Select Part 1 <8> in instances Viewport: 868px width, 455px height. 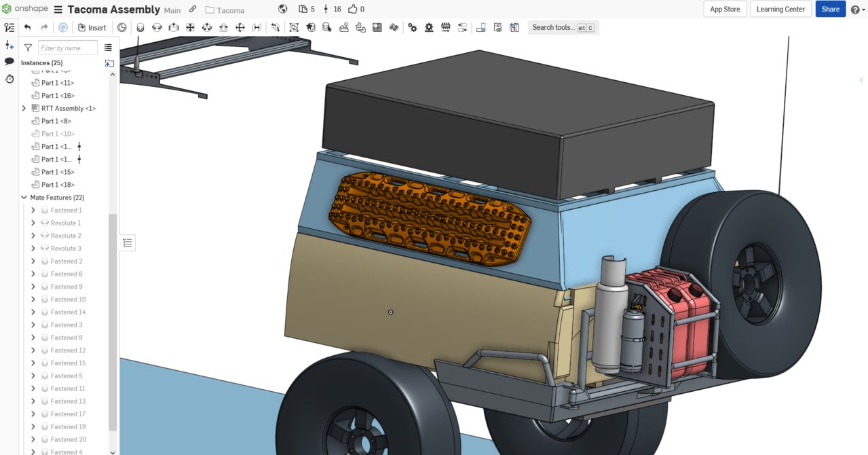coord(56,121)
